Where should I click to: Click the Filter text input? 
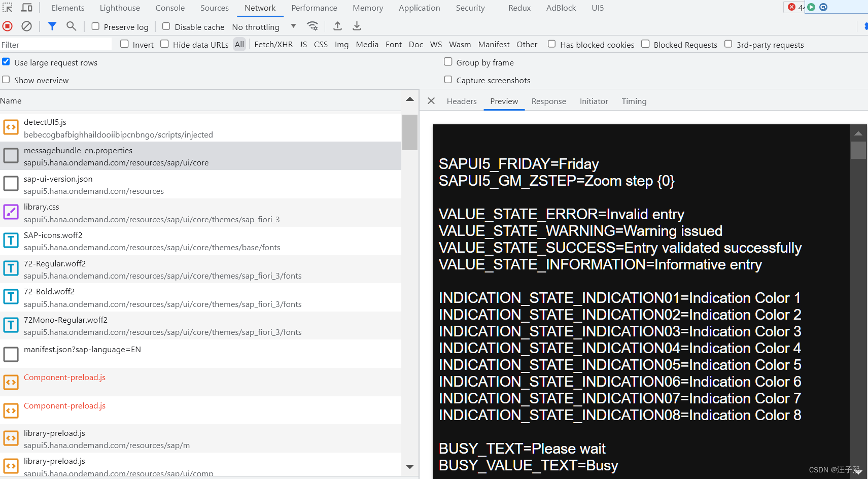(56, 45)
